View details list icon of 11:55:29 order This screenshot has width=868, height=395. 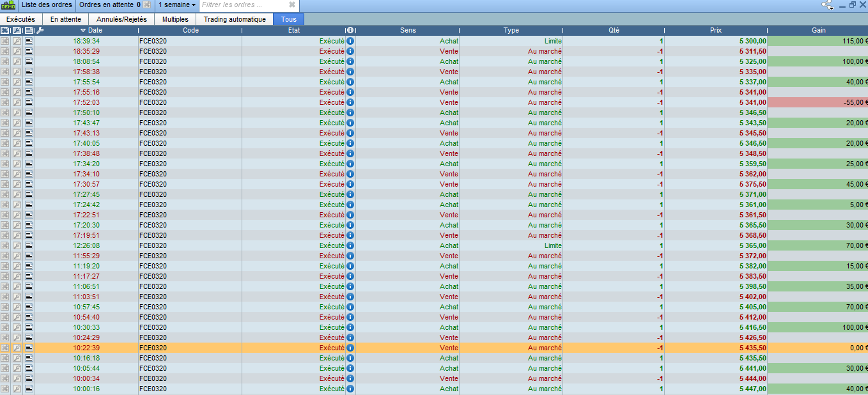[x=29, y=256]
